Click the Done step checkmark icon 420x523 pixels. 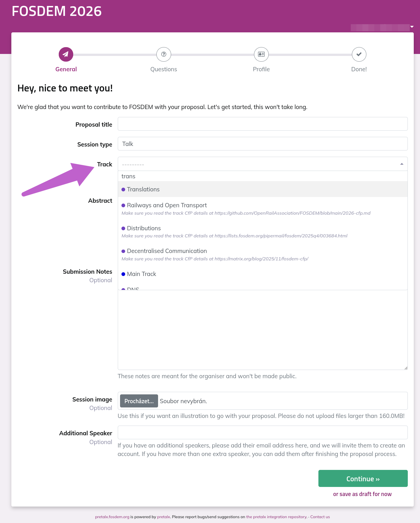point(359,54)
